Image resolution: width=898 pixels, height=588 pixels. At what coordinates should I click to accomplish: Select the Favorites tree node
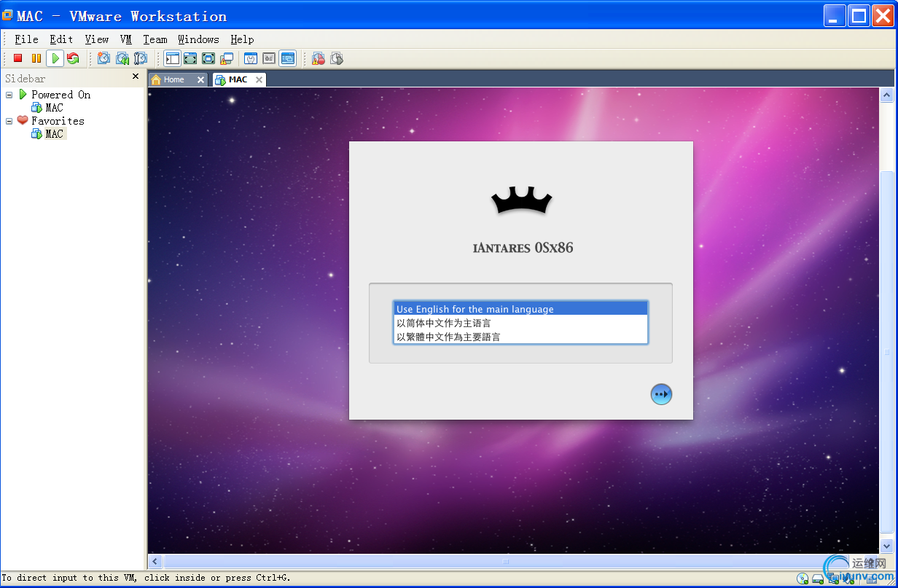pyautogui.click(x=58, y=121)
